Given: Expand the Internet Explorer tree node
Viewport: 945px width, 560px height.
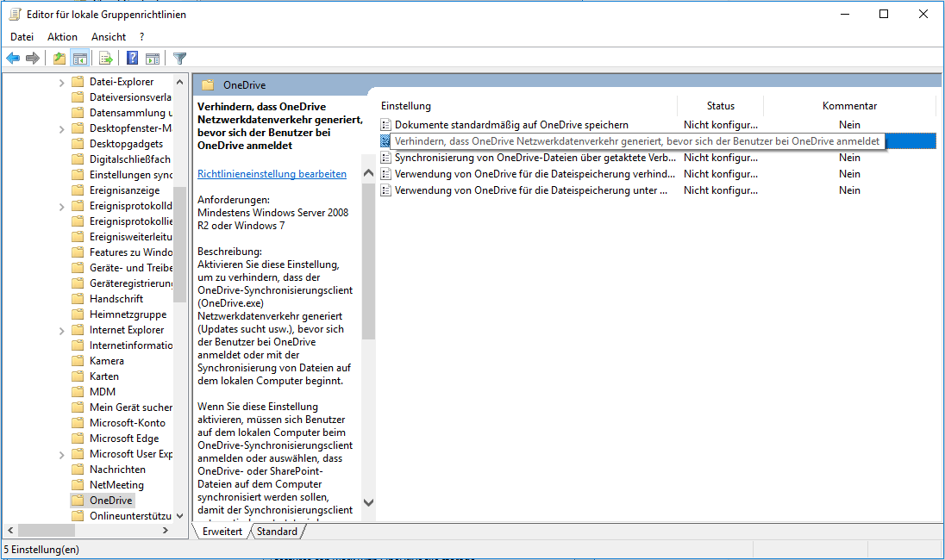Looking at the screenshot, I should click(61, 331).
